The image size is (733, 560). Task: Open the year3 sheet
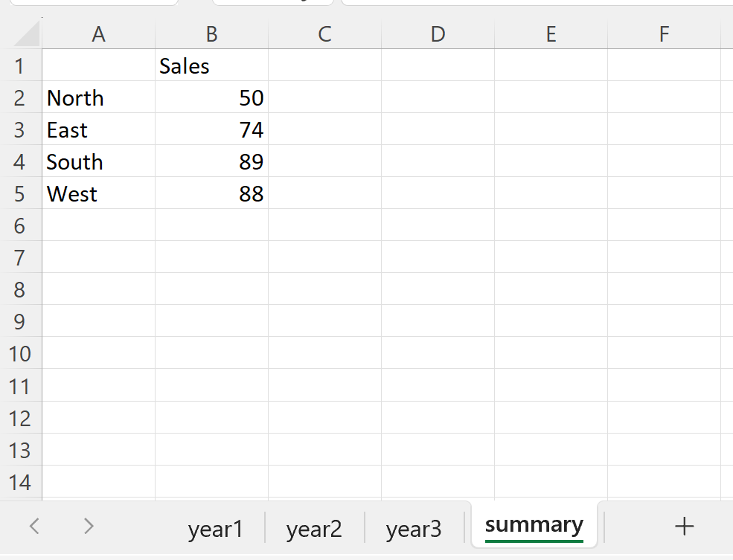tap(414, 528)
